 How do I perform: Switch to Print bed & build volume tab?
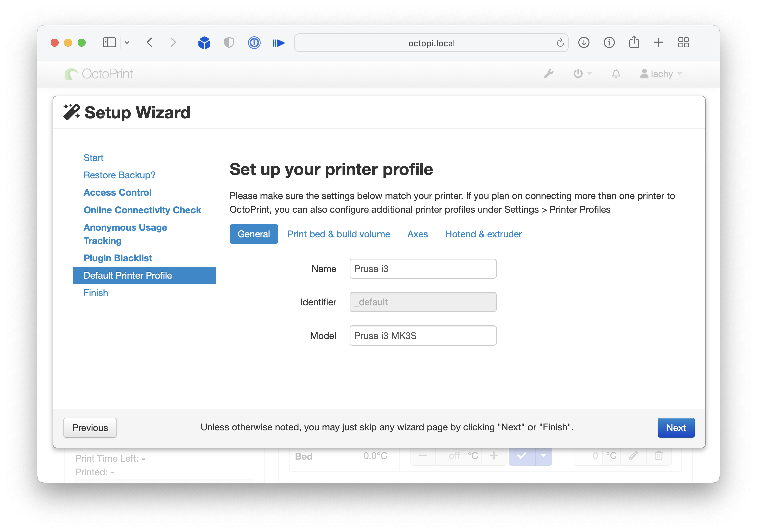click(339, 234)
